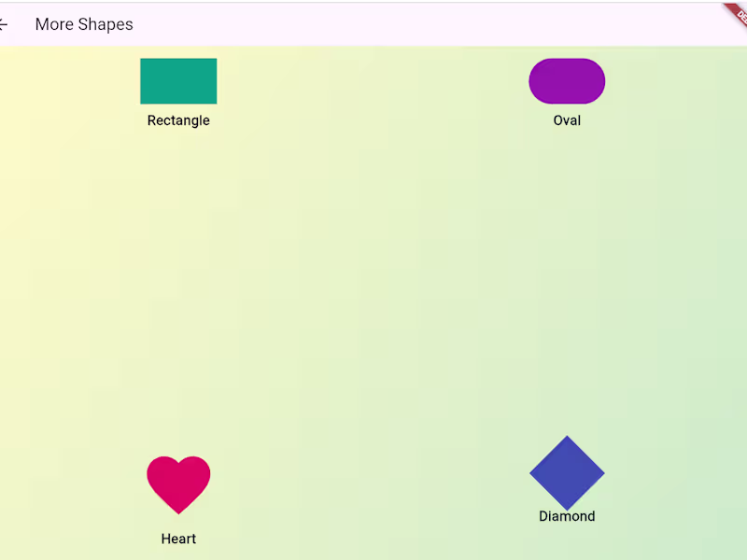This screenshot has width=747, height=560.
Task: Tap the top edge of the Heart
Action: [178, 460]
